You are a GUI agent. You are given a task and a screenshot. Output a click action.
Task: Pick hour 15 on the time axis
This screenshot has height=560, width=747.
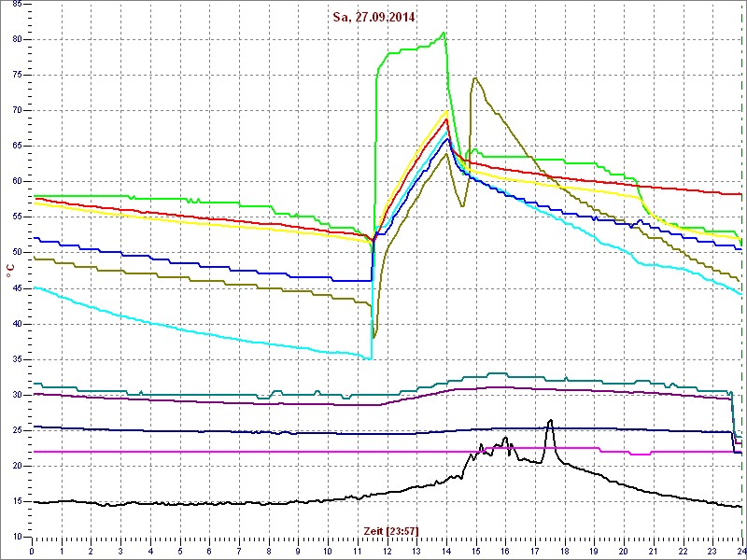[476, 552]
